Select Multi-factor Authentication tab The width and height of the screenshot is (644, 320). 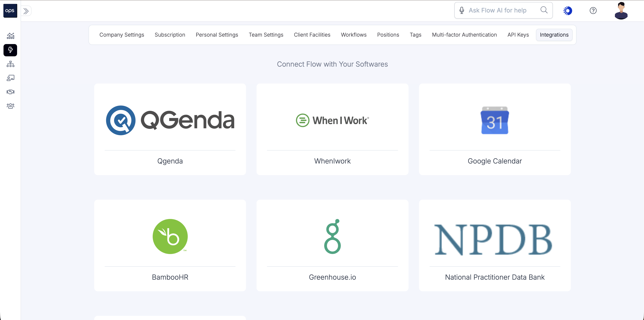pos(464,35)
